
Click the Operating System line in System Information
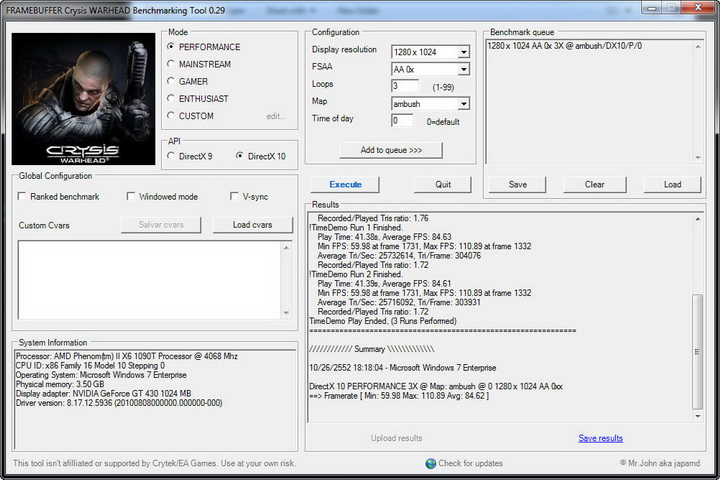tap(101, 375)
